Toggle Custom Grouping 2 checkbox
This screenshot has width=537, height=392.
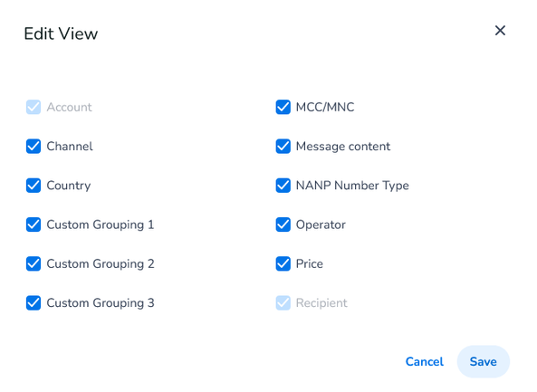pyautogui.click(x=34, y=263)
